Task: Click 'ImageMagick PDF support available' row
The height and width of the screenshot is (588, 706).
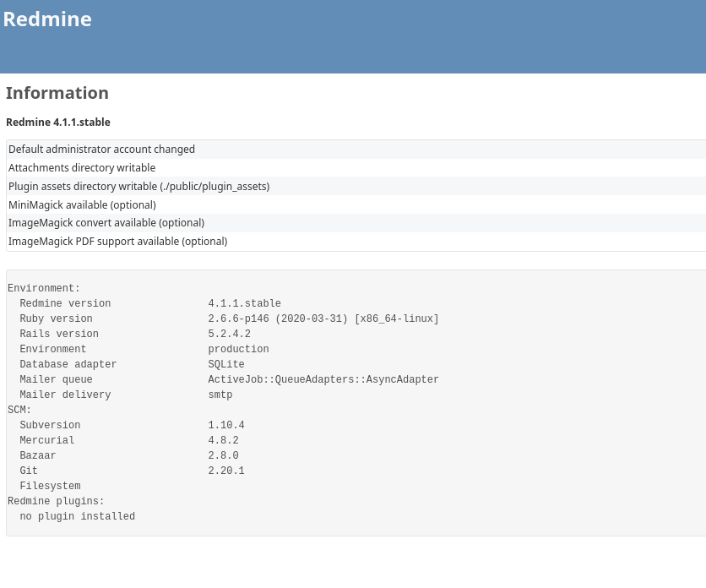Action: pyautogui.click(x=356, y=242)
